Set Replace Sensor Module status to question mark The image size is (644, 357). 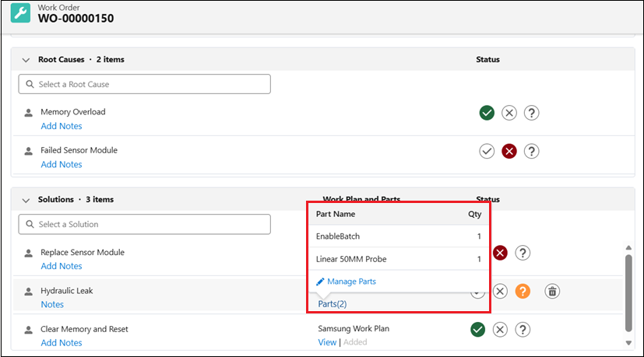pyautogui.click(x=523, y=253)
